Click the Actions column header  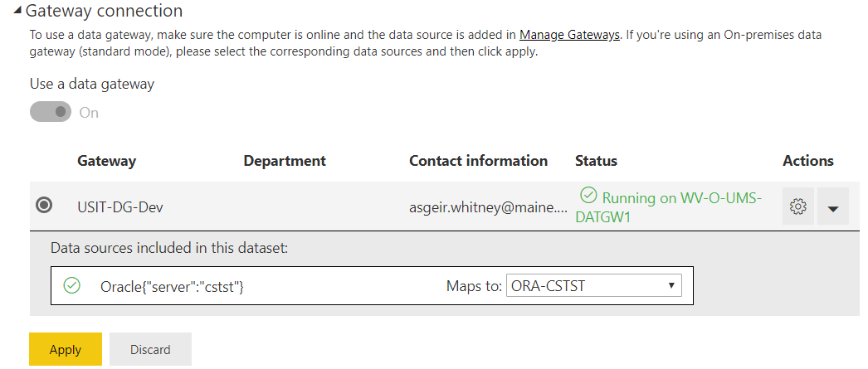808,160
